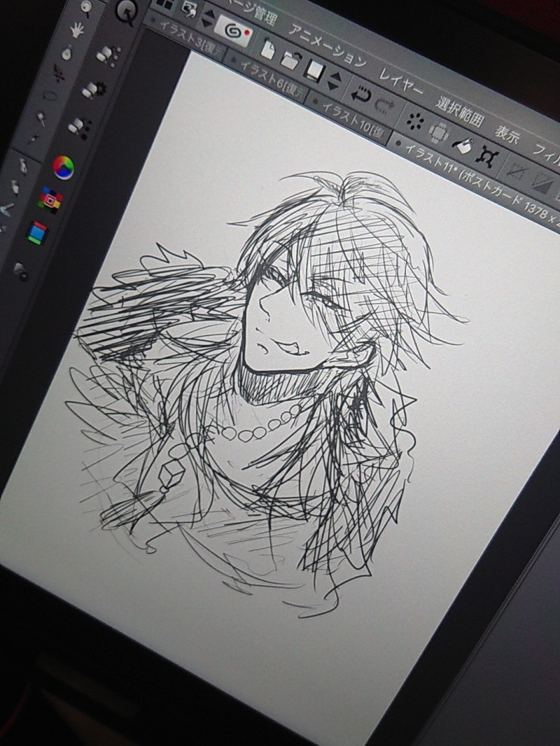Image resolution: width=560 pixels, height=746 pixels.
Task: Select the Eyedropper tool
Action: (34, 139)
